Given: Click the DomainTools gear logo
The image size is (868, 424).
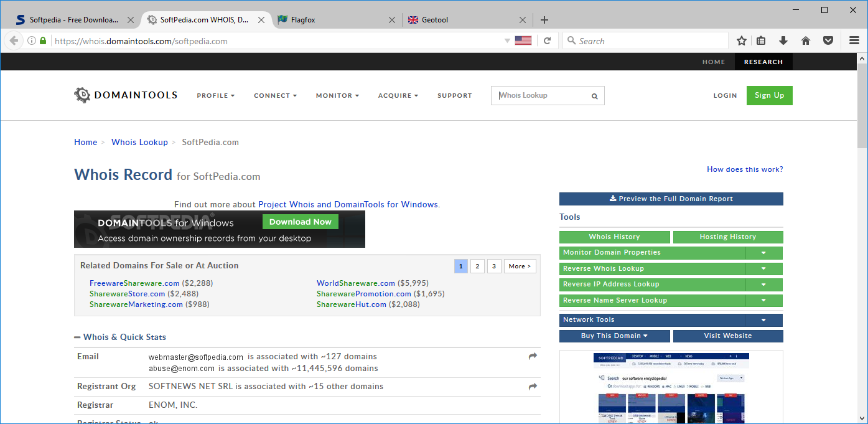Looking at the screenshot, I should click(x=82, y=95).
